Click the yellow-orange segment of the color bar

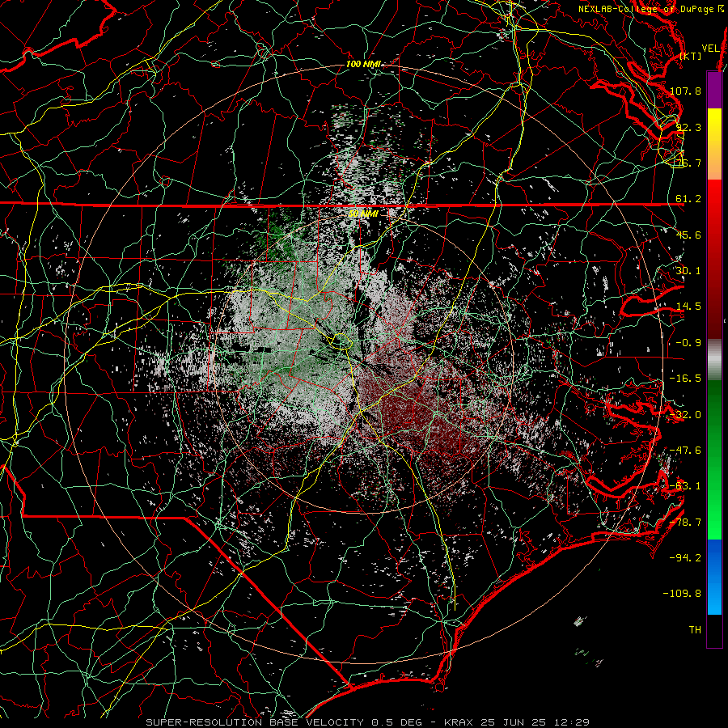714,144
